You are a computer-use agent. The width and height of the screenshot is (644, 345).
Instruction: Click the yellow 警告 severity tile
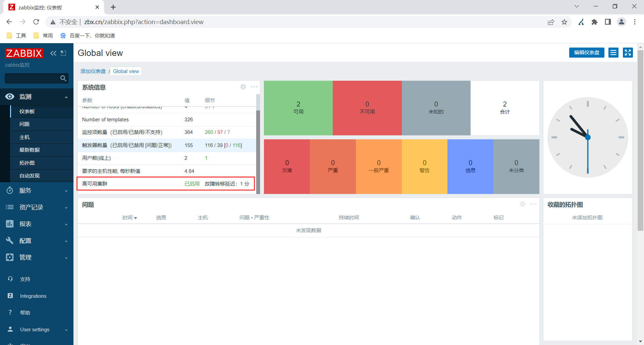424,166
